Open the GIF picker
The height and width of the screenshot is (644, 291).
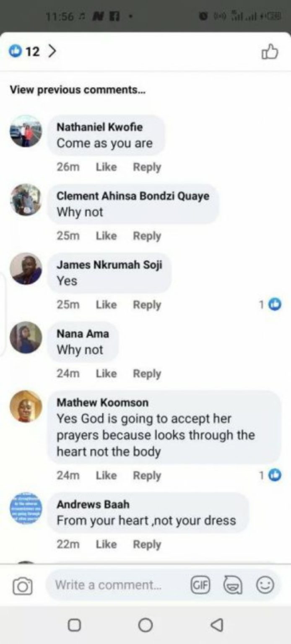[200, 584]
